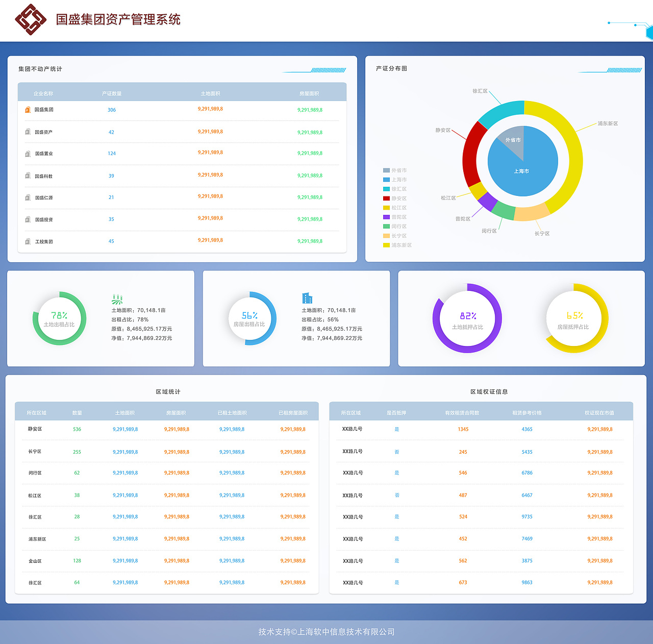
Task: Click the 已租土地面积 column header
Action: tap(232, 413)
